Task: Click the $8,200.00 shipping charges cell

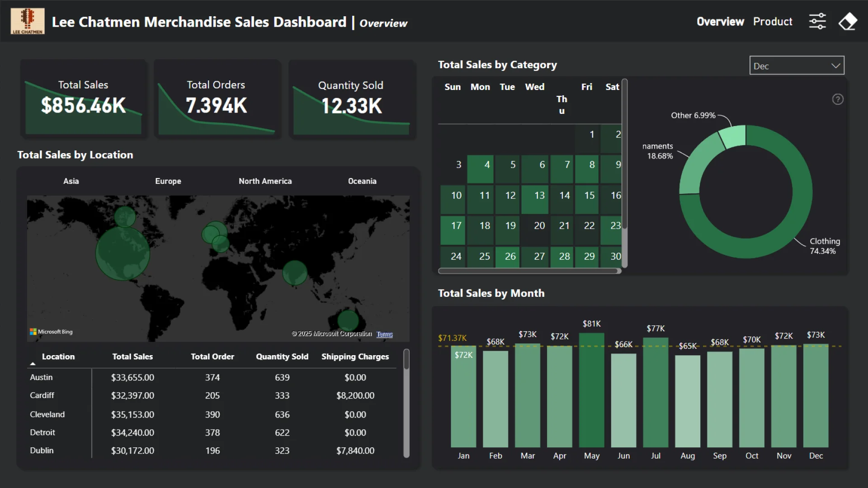Action: [355, 395]
